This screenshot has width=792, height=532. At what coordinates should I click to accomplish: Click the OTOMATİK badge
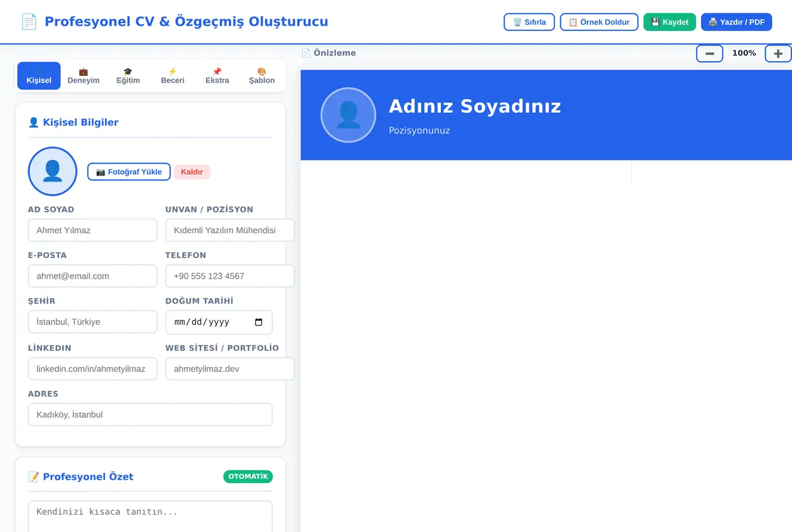248,477
